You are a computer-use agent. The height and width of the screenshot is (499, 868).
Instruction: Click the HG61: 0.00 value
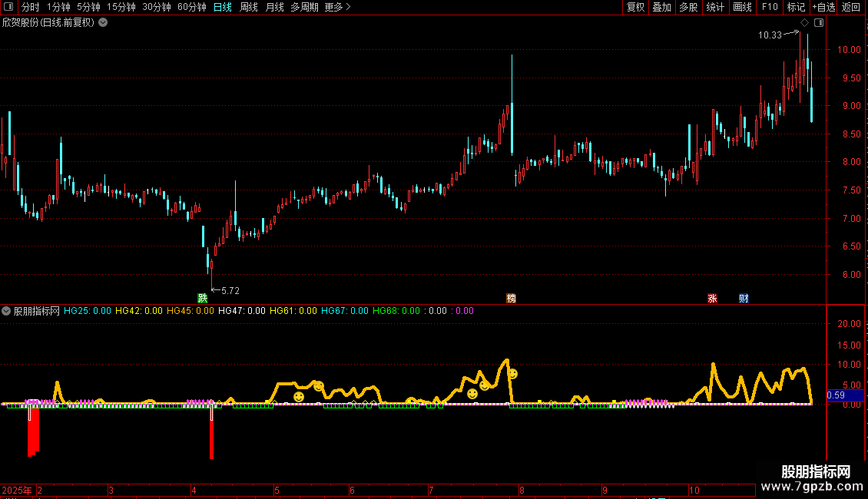pyautogui.click(x=293, y=311)
